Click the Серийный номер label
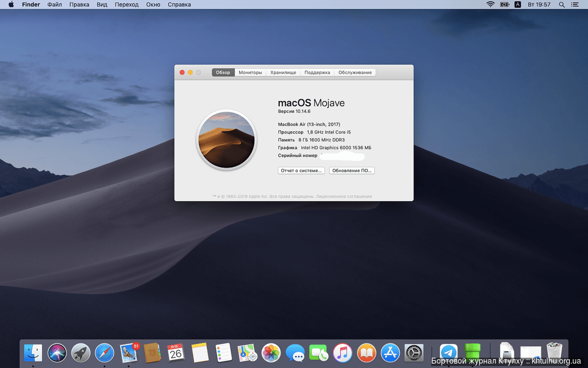Screen dimensions: 588x368 297,156
